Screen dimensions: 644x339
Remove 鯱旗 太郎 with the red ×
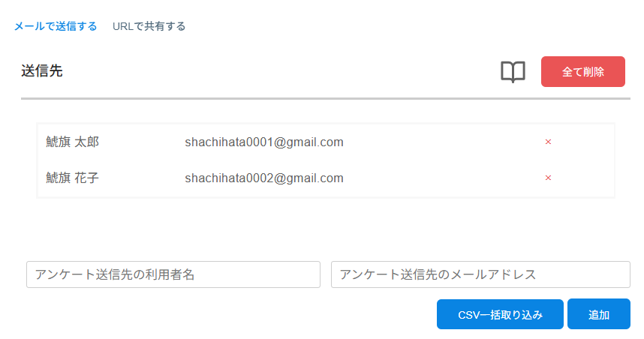point(548,142)
